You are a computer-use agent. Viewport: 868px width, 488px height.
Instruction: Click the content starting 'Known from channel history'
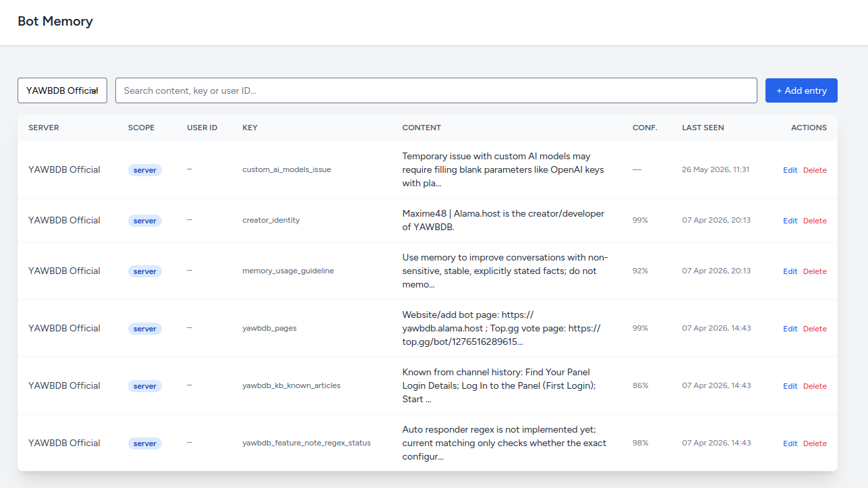499,385
